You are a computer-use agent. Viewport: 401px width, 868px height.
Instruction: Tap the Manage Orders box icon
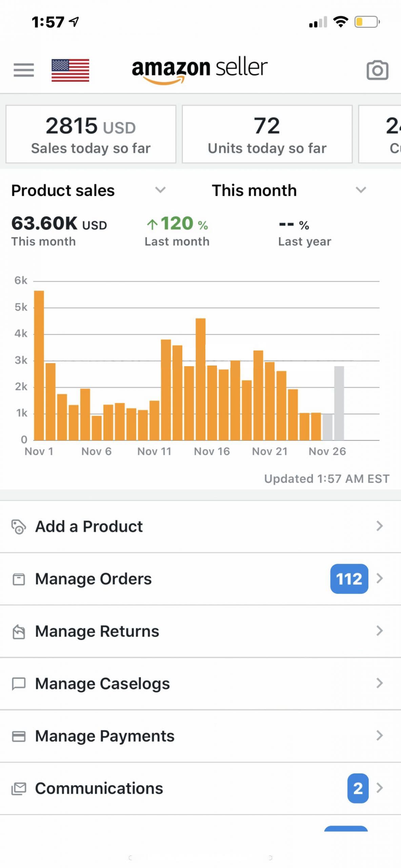[x=19, y=579]
